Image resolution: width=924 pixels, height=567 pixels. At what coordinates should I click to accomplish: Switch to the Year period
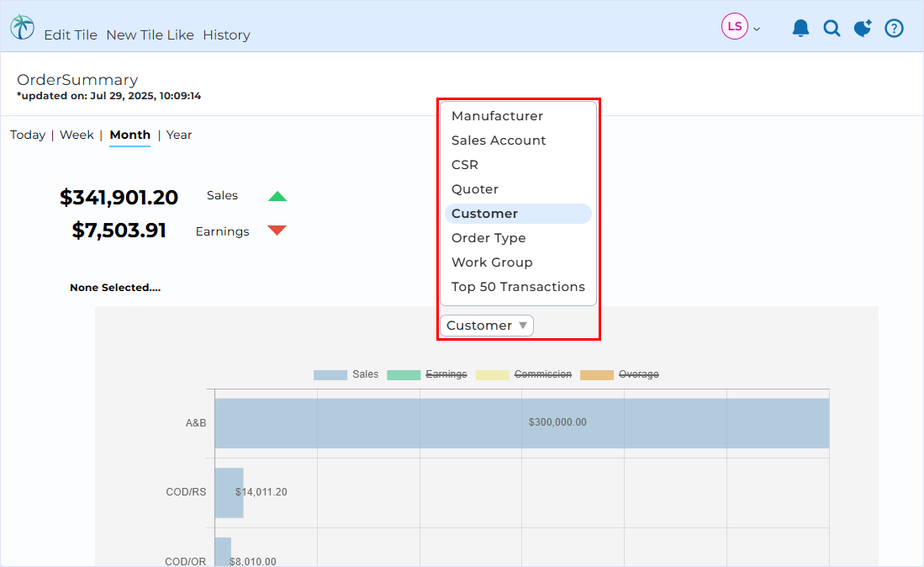point(178,135)
